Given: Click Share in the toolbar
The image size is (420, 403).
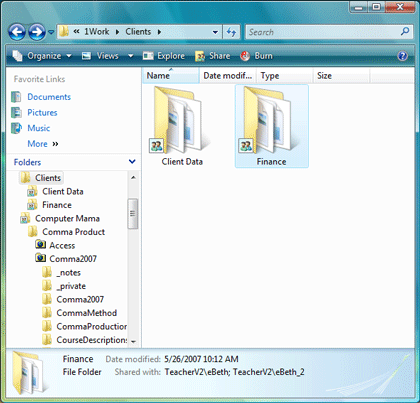Looking at the screenshot, I should point(212,56).
